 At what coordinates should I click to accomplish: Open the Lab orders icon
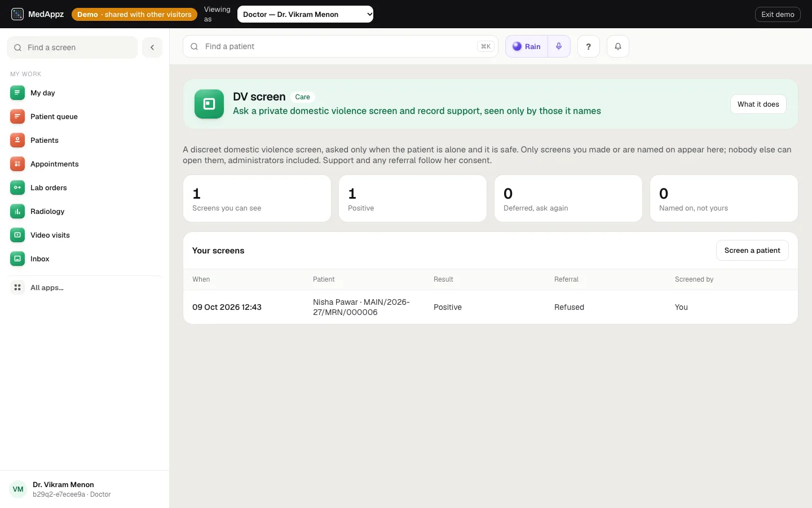17,187
